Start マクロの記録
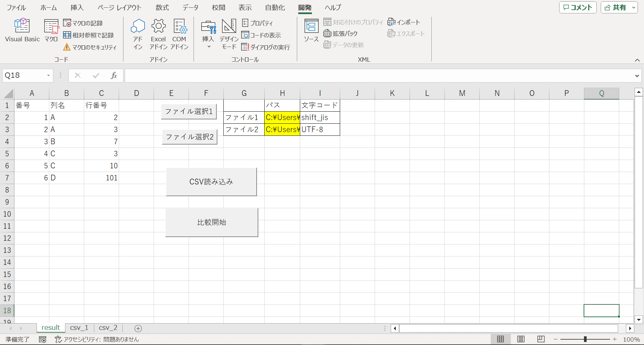The image size is (644, 345). tap(84, 23)
